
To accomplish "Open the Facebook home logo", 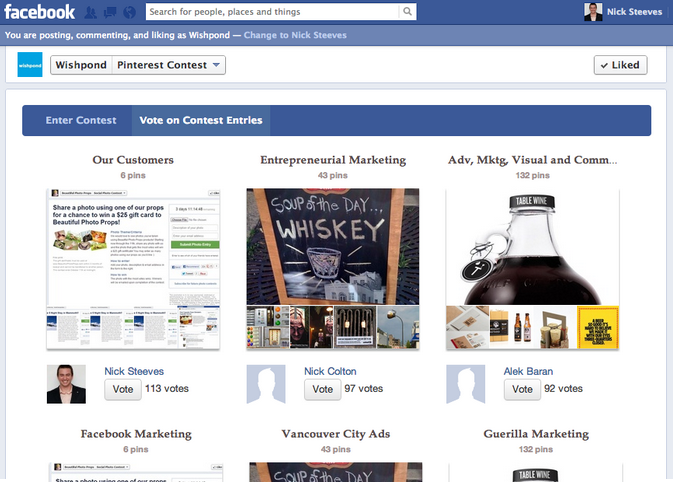I will (39, 12).
